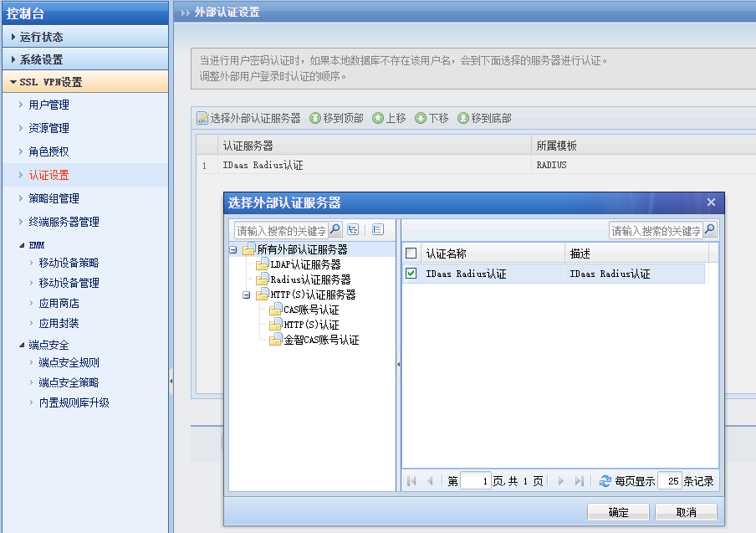Toggle the select-all checkbox in the 认证名称 header
This screenshot has height=533, width=756.
411,254
